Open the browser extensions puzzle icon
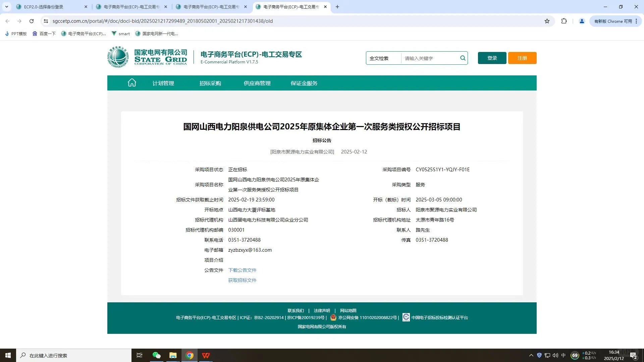Image resolution: width=644 pixels, height=362 pixels. coord(564,21)
